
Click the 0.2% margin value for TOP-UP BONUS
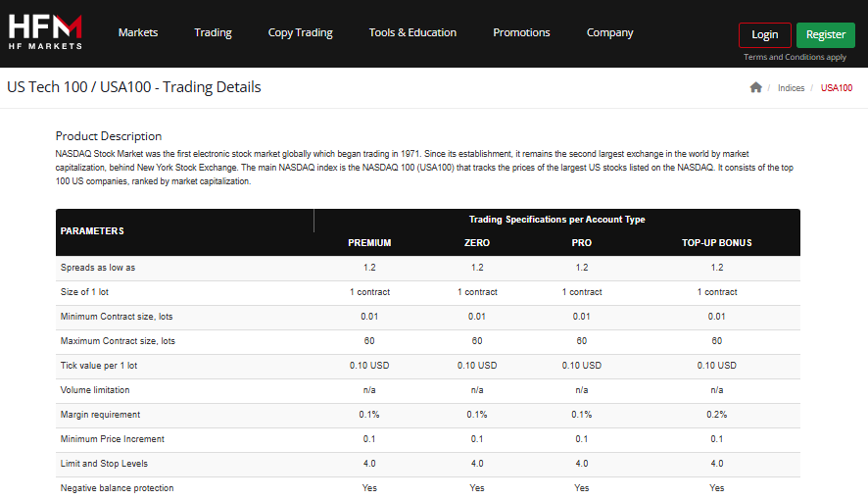[716, 414]
